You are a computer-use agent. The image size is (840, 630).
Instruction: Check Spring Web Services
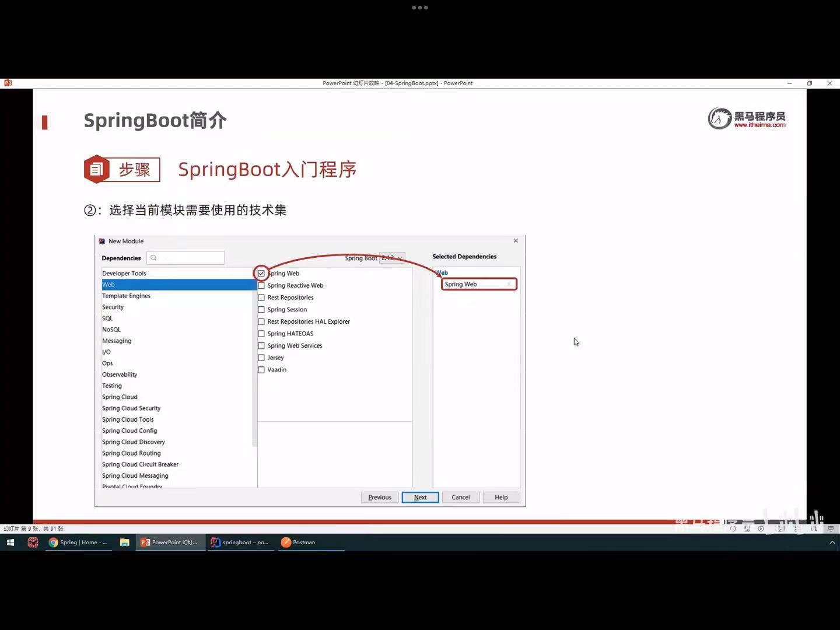tap(261, 346)
